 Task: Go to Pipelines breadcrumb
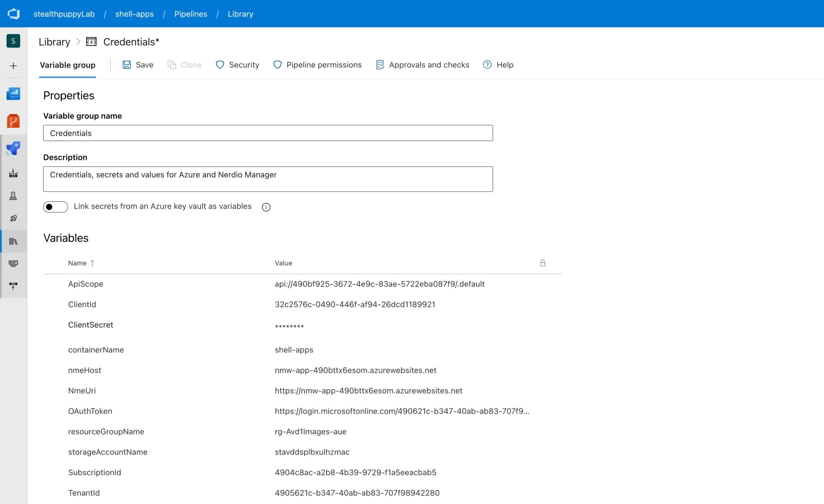pyautogui.click(x=191, y=14)
